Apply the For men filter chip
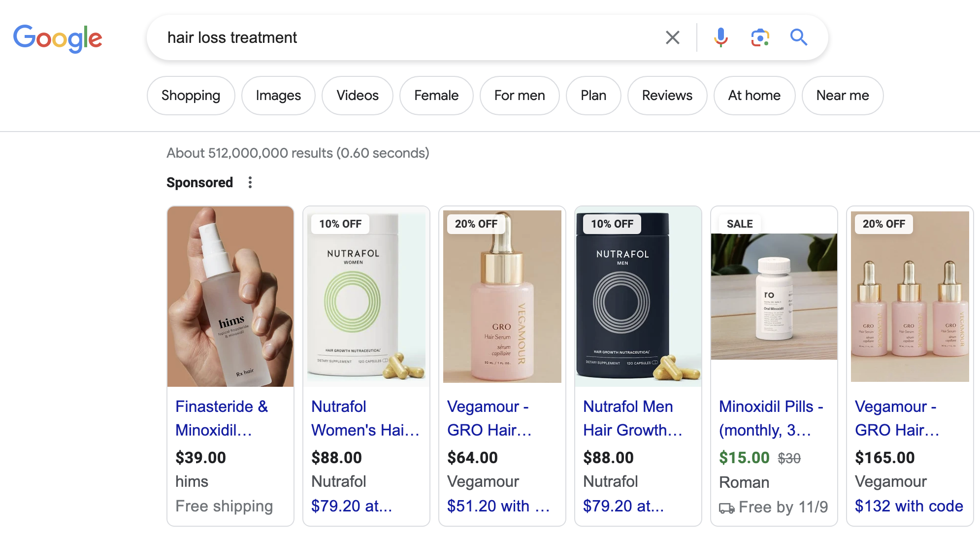980x541 pixels. tap(520, 96)
